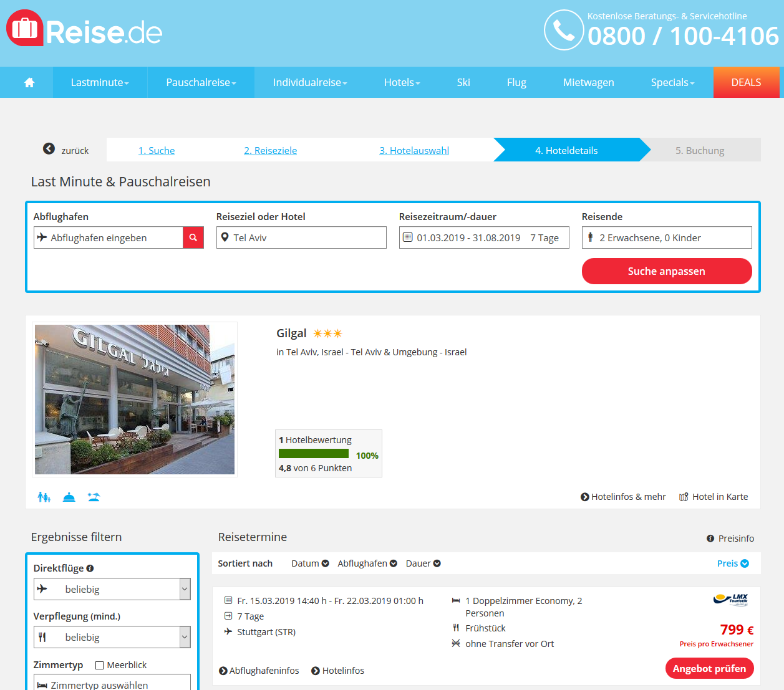Viewport: 784px width, 690px height.
Task: Open Hotelinfos link in offer
Action: 337,671
